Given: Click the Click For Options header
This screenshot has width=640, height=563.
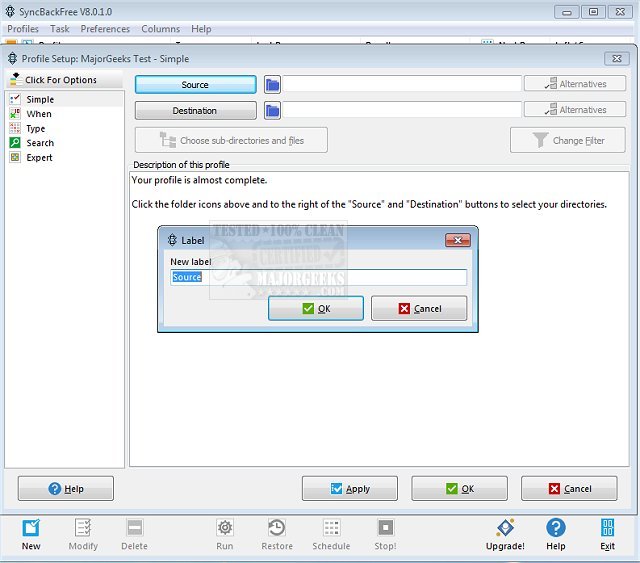Looking at the screenshot, I should [x=64, y=80].
